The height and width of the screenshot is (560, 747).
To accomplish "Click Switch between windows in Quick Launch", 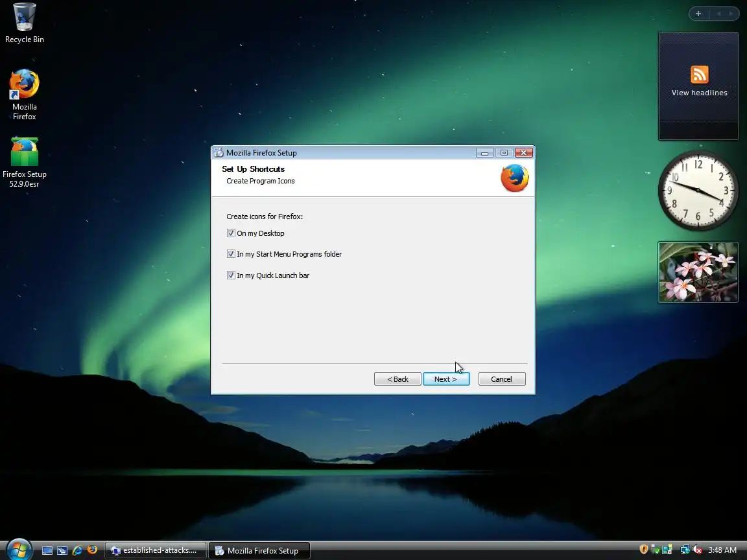I will (62, 550).
